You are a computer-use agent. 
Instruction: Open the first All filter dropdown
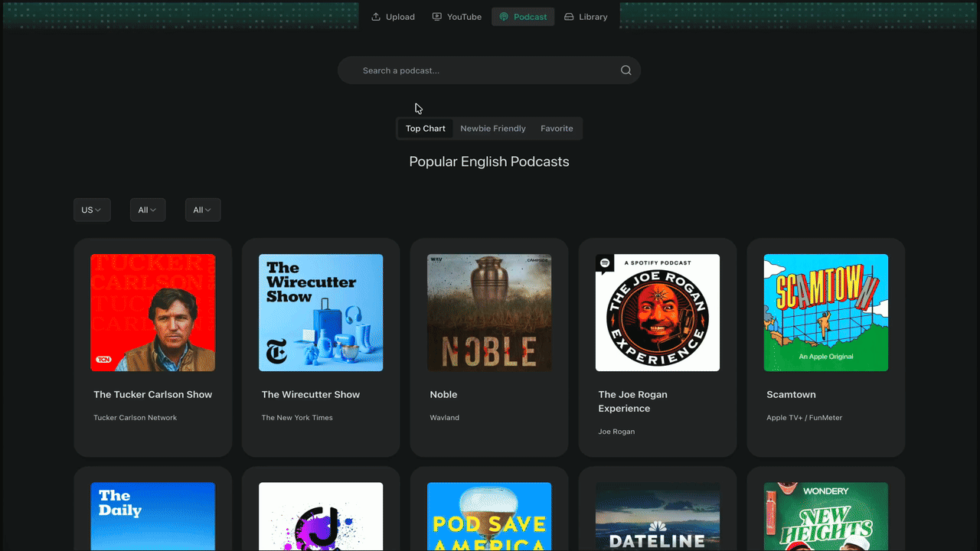(148, 210)
